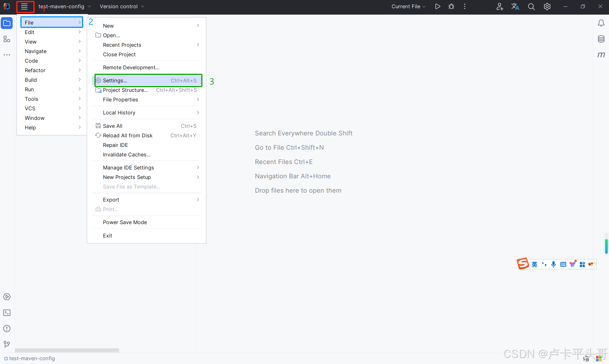Expand Recent Projects submenu
The height and width of the screenshot is (364, 609).
click(x=147, y=45)
